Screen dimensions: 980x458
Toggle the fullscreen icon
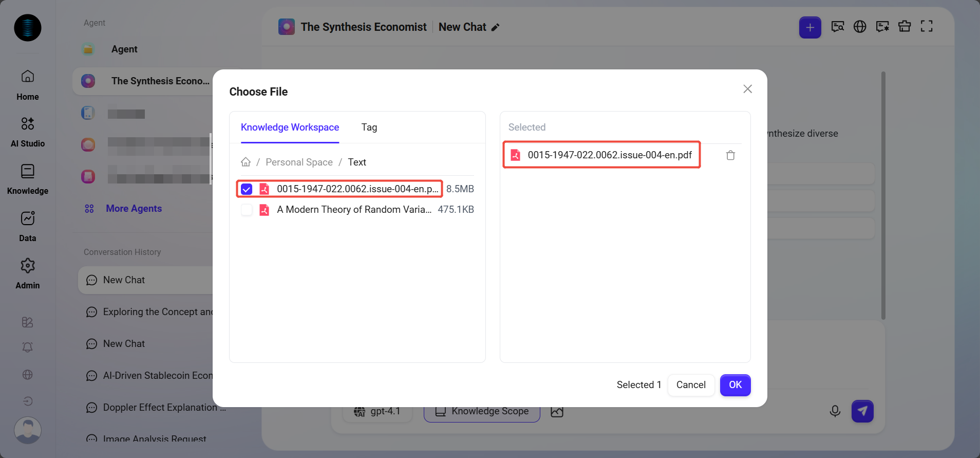(926, 27)
